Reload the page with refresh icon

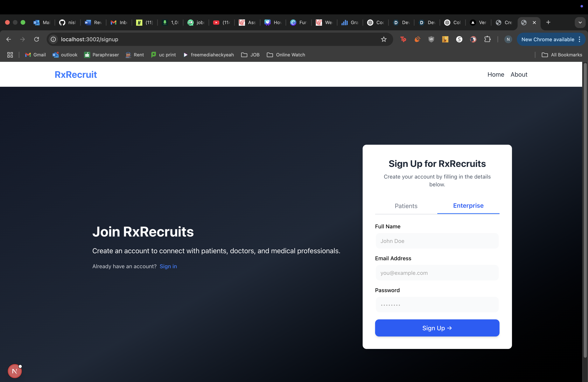[37, 39]
